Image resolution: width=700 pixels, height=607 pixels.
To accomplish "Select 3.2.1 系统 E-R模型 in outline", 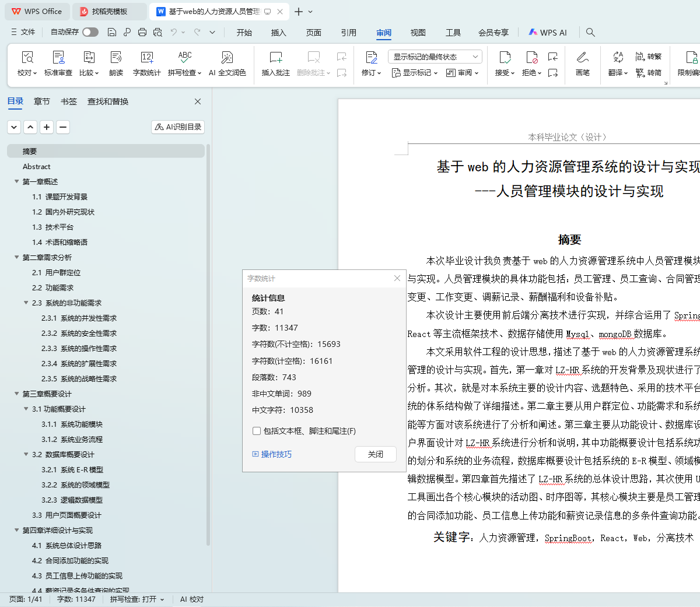I will 72,470.
